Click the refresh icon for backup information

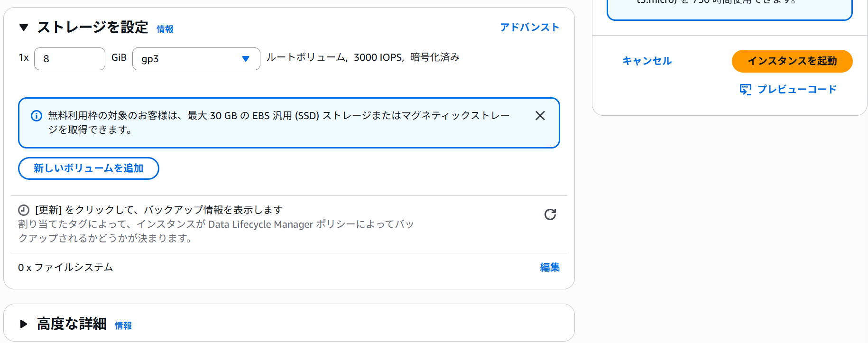[550, 214]
